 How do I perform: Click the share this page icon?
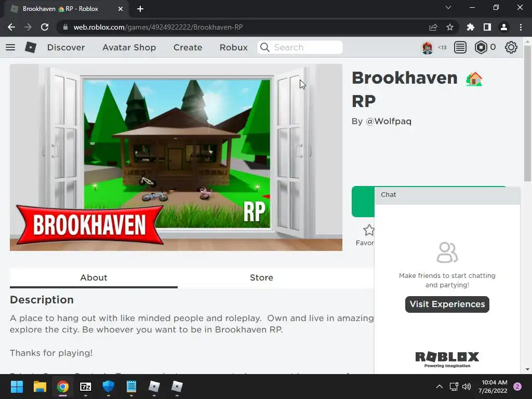click(433, 27)
